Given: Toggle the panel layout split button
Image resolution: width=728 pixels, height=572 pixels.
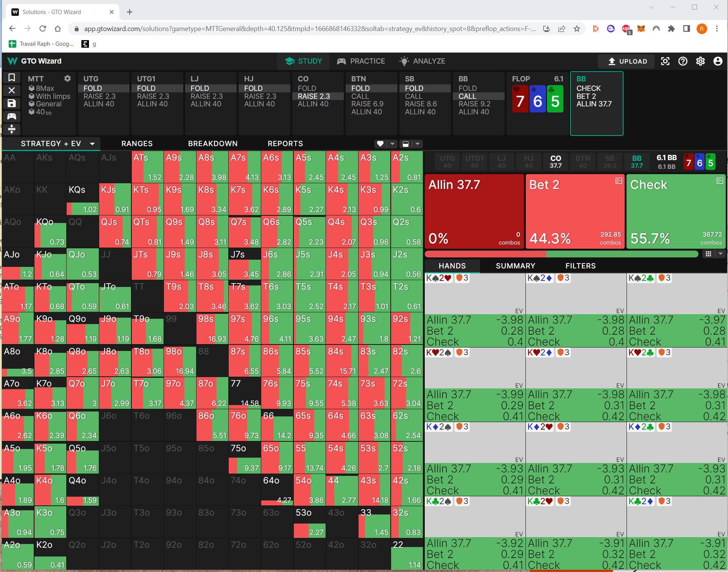Looking at the screenshot, I should (x=405, y=144).
